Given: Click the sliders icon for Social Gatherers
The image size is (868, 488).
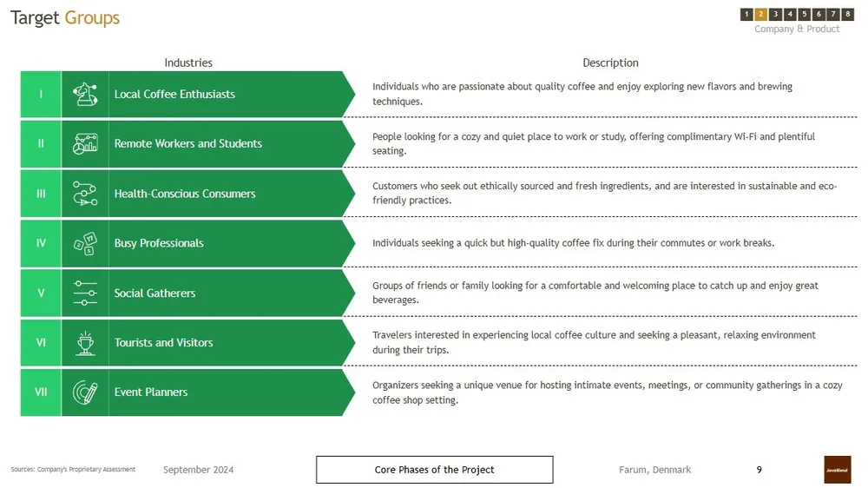Looking at the screenshot, I should point(85,293).
